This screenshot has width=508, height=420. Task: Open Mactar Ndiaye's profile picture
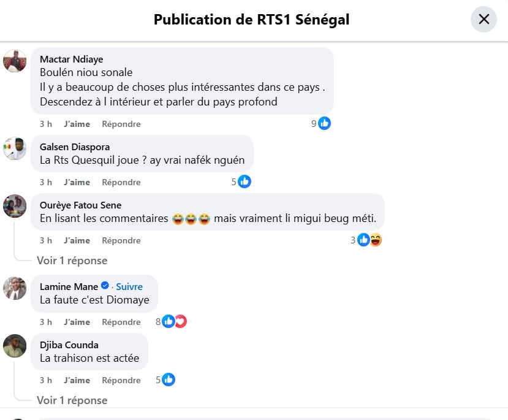[x=15, y=61]
